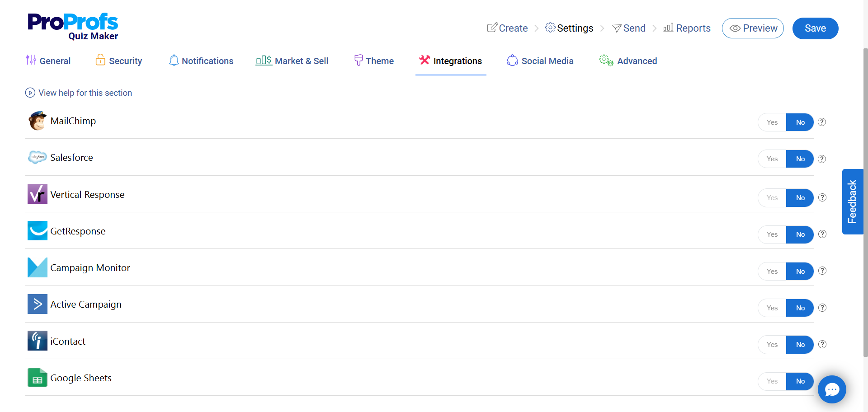
Task: Enable MailChimp integration with Yes
Action: click(772, 122)
